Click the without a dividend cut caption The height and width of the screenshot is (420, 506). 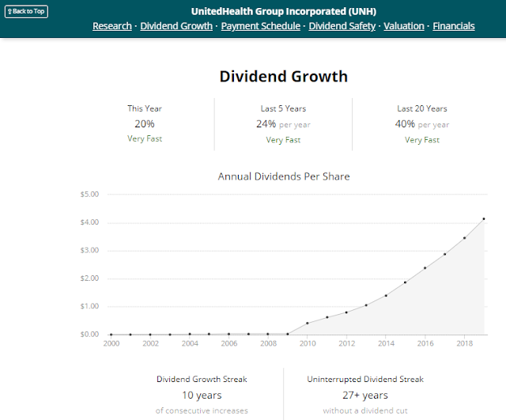[365, 411]
